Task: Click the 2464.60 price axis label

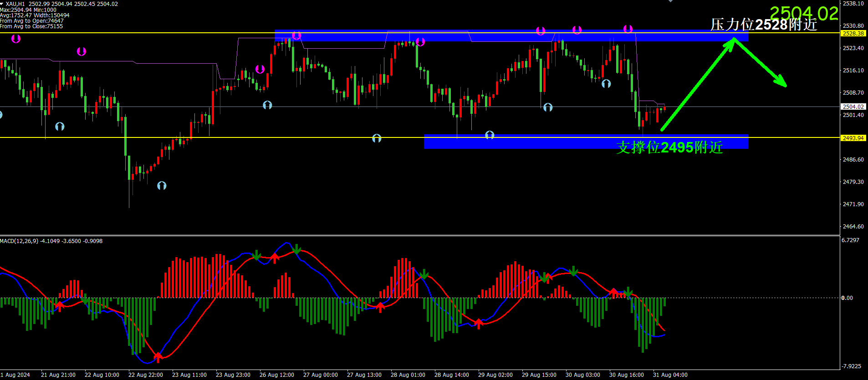Action: click(853, 226)
